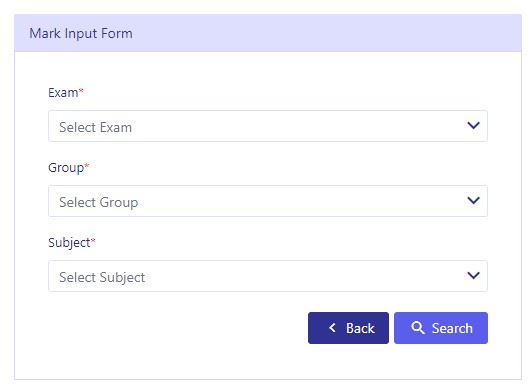The height and width of the screenshot is (390, 530).
Task: Click the red asterisk beside Group
Action: pyautogui.click(x=87, y=165)
